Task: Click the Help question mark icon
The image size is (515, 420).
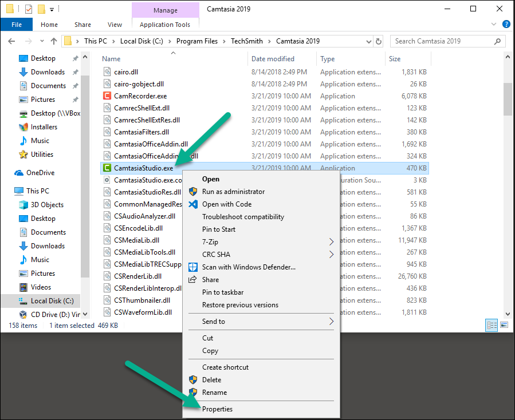Action: pyautogui.click(x=506, y=24)
